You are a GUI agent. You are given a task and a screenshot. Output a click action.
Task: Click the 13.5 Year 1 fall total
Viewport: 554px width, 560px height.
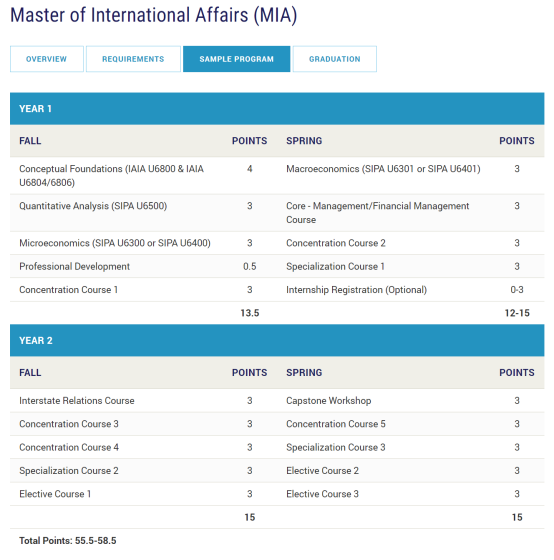(x=250, y=313)
